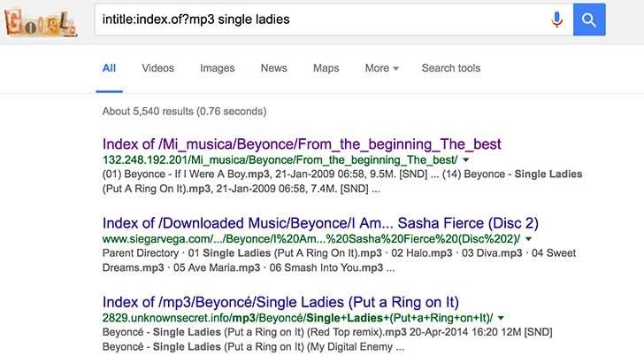Expand the More dropdown menu
The height and width of the screenshot is (364, 644).
pyautogui.click(x=381, y=68)
